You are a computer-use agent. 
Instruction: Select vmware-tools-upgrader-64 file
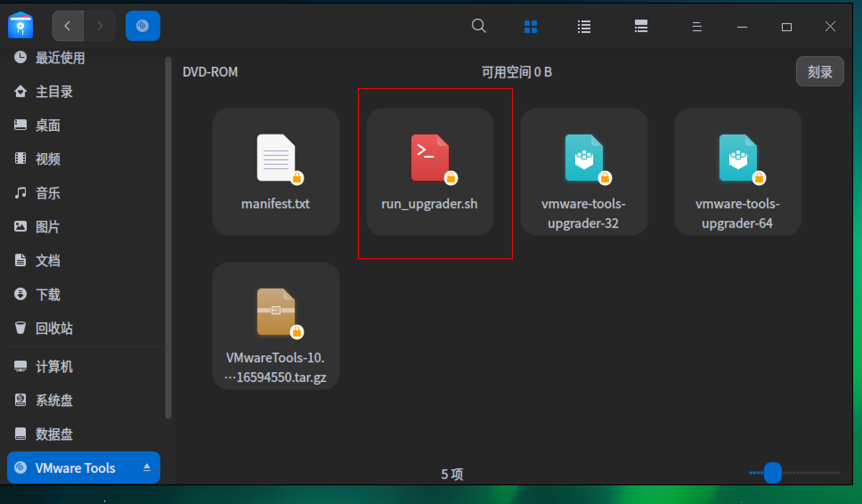point(738,171)
